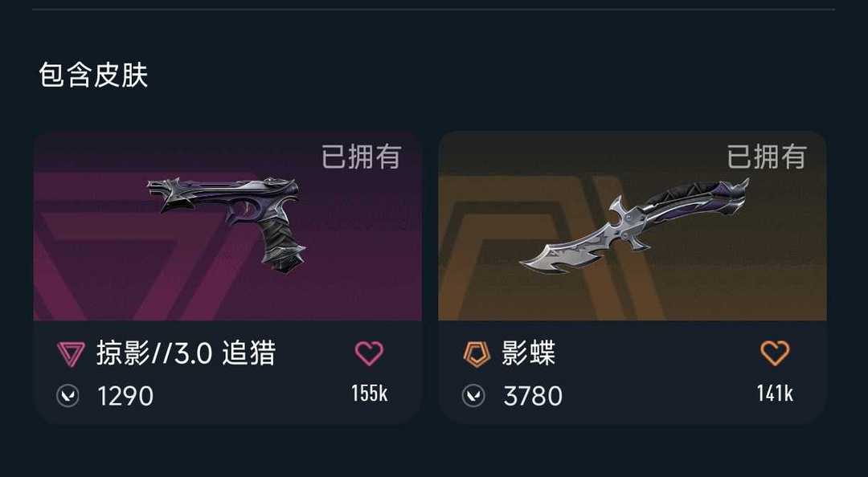Click the orange pentagon tier icon beside 影蝶
This screenshot has height=477, width=868.
pos(477,354)
